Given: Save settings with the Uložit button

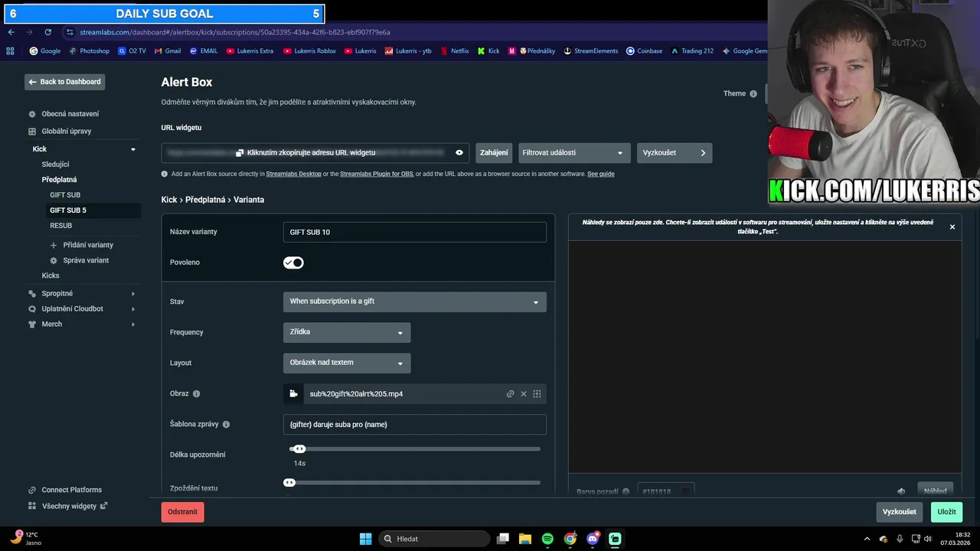Looking at the screenshot, I should pos(946,512).
